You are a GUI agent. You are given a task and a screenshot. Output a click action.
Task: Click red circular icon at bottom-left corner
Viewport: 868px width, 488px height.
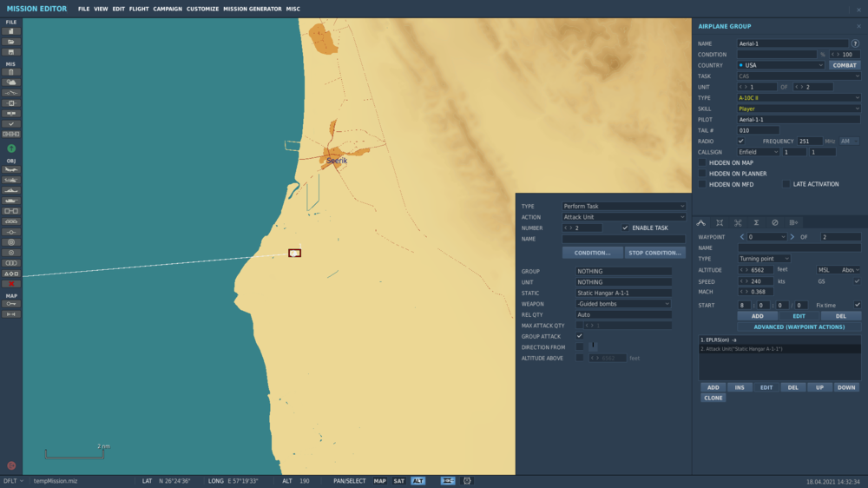(x=11, y=465)
